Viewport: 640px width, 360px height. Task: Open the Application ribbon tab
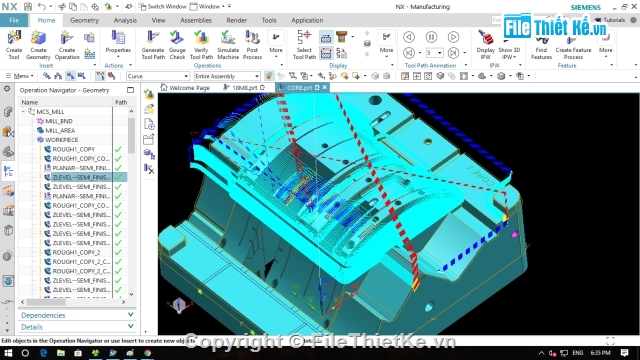click(x=307, y=20)
